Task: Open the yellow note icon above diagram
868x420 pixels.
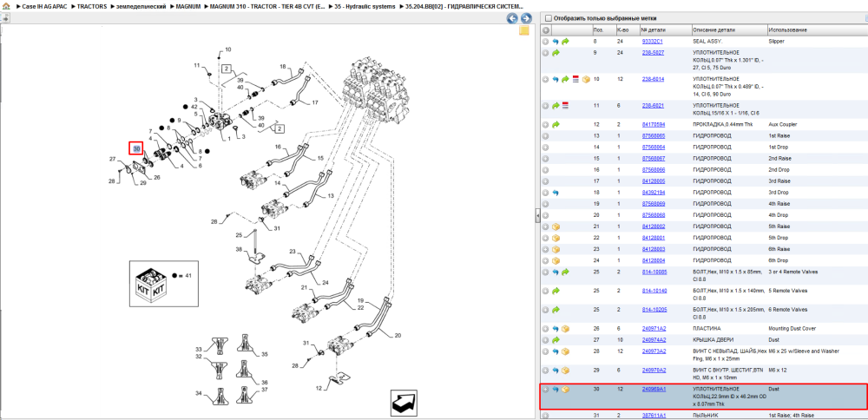Action: point(524,31)
